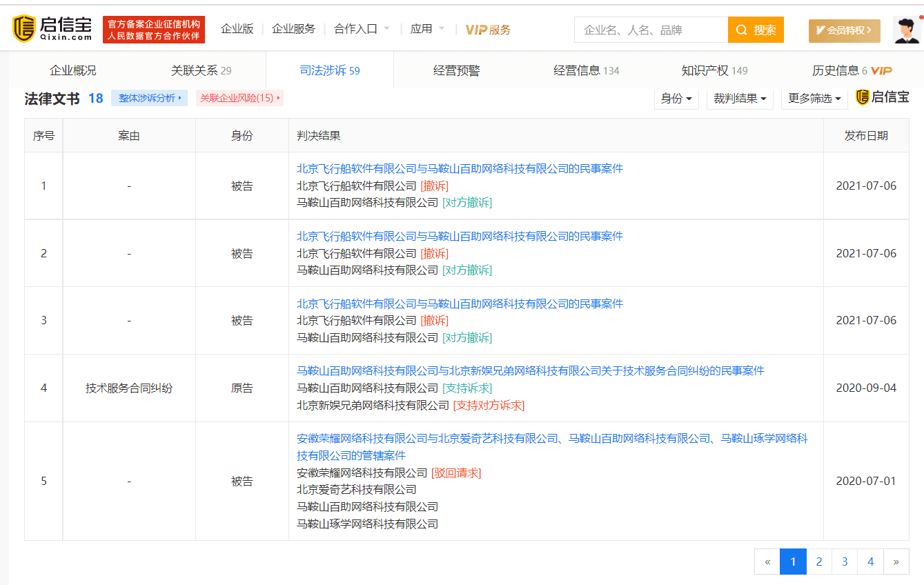
Task: Switch to 经营预警 tab
Action: coord(456,70)
